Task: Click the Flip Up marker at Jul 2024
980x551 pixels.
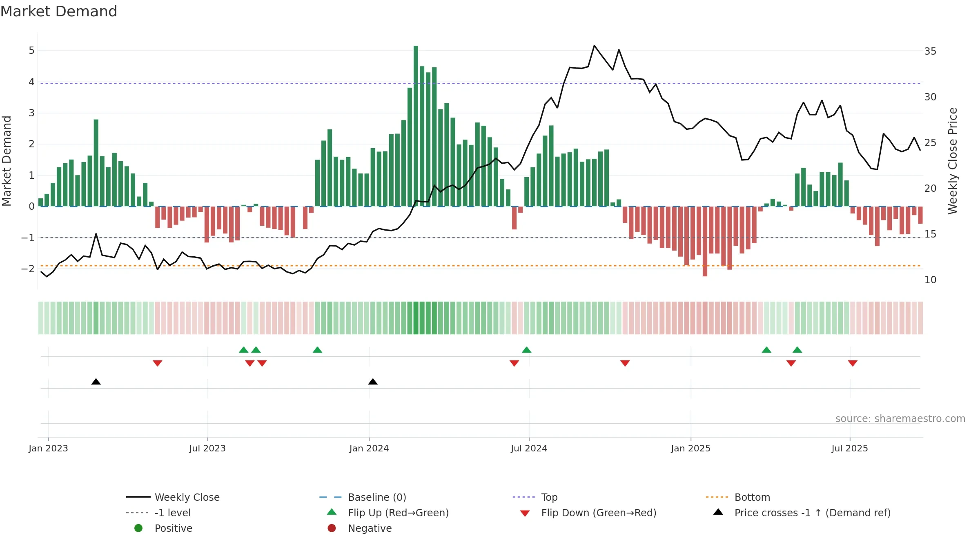Action: click(527, 350)
